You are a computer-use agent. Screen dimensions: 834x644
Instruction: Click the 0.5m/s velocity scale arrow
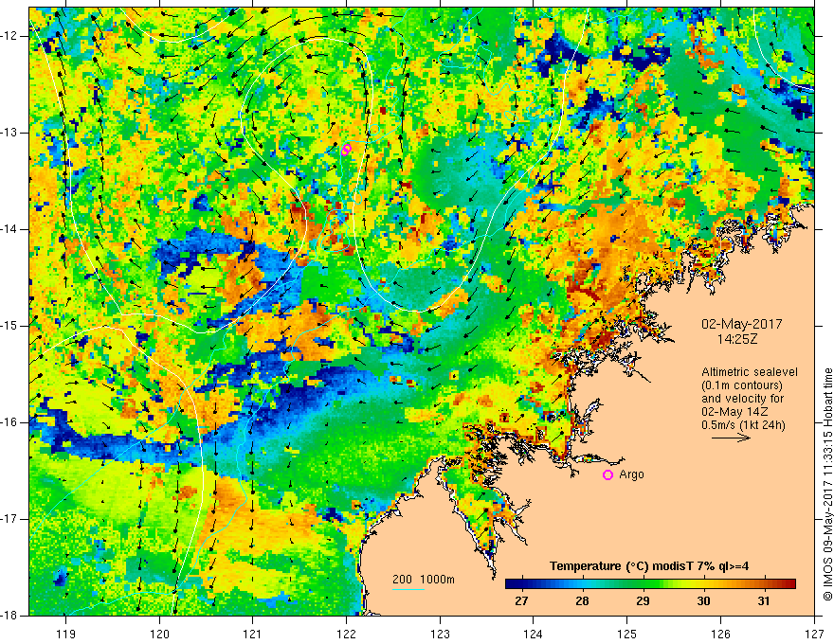731,438
